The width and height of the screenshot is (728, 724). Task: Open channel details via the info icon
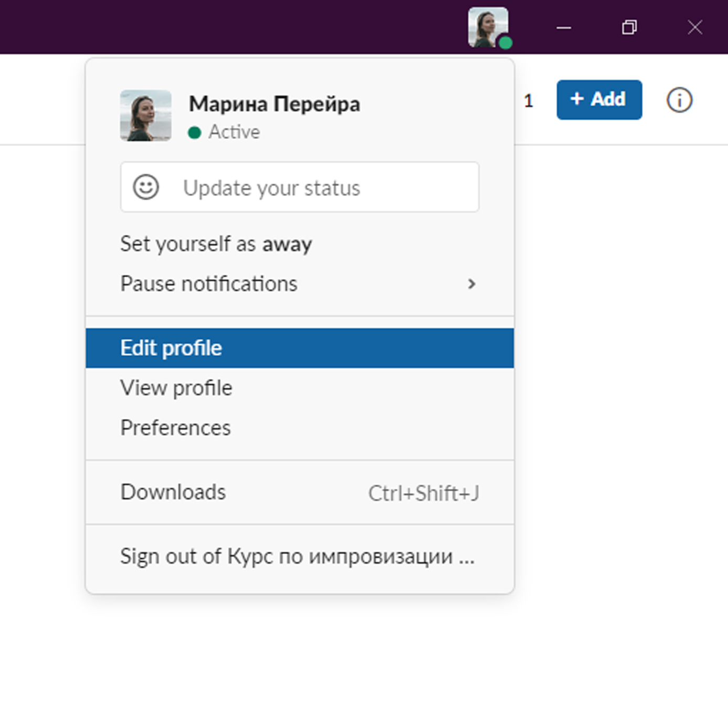tap(679, 100)
